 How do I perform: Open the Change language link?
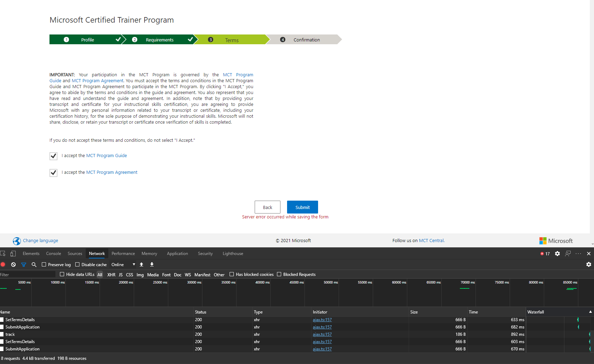pyautogui.click(x=40, y=241)
